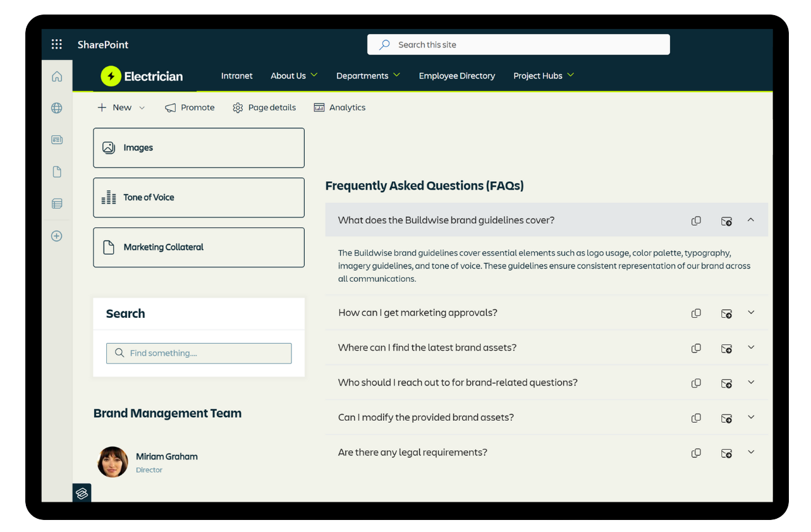811x532 pixels.
Task: Click the send-to-email icon on the first FAQ
Action: (x=726, y=221)
